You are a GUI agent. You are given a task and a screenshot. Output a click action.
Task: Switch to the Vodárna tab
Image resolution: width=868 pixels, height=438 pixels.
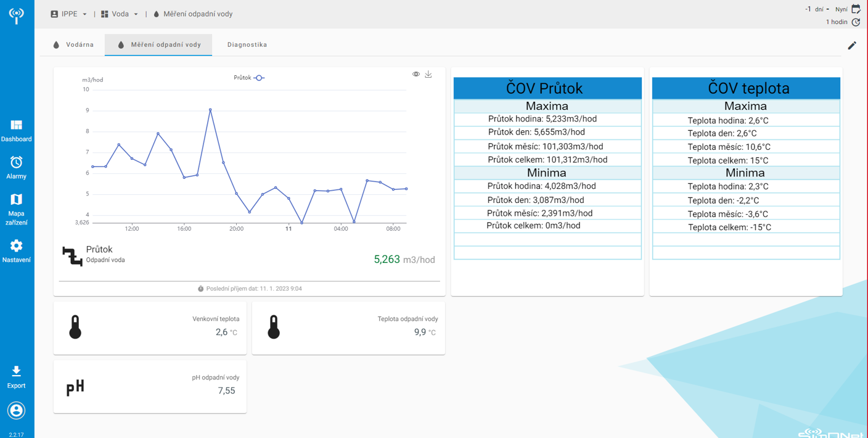pos(74,45)
